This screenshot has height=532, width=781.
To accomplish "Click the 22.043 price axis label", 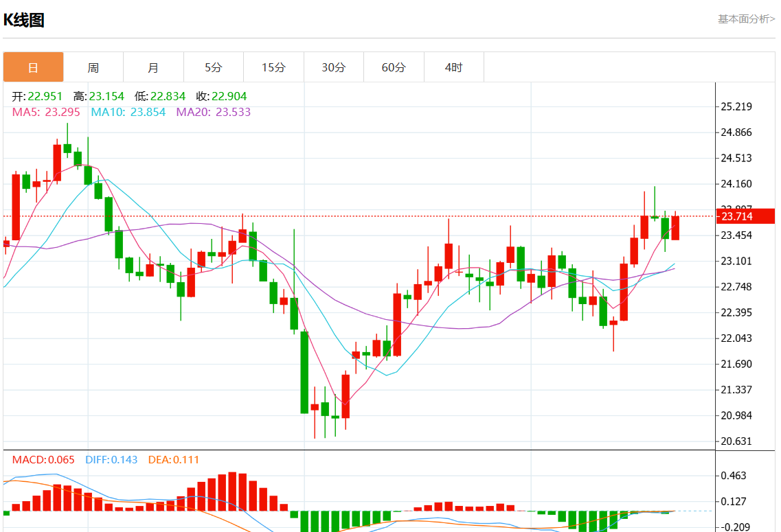I will (736, 338).
